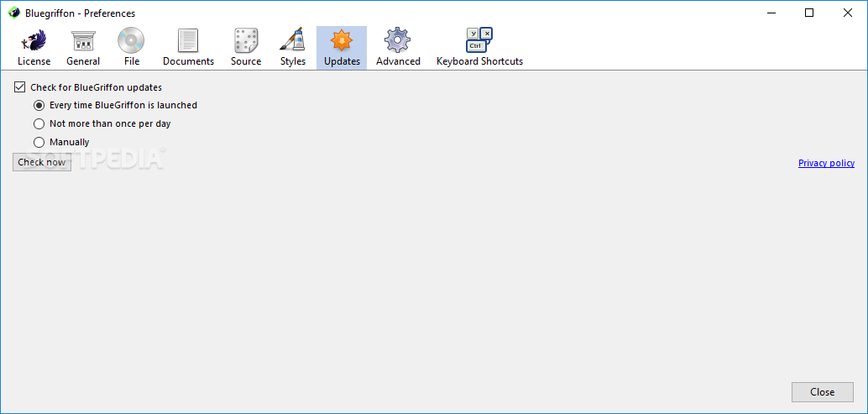Maximize the Preferences window
This screenshot has height=414, width=868.
808,13
